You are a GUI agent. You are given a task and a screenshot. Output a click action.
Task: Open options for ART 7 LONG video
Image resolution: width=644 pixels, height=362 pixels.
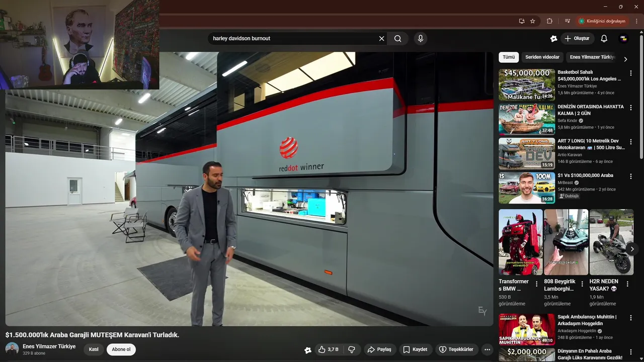point(631,142)
